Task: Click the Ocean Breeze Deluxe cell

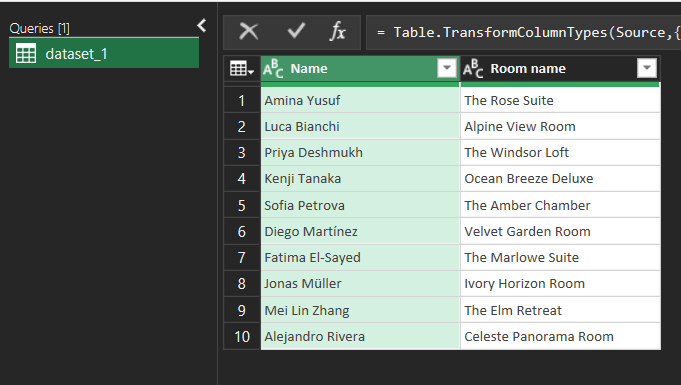Action: [x=560, y=179]
